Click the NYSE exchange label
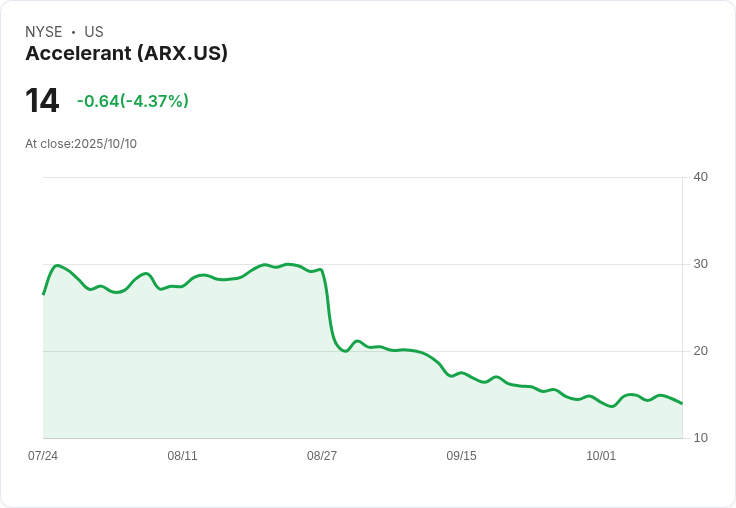Viewport: 736px width, 508px height. [x=44, y=32]
